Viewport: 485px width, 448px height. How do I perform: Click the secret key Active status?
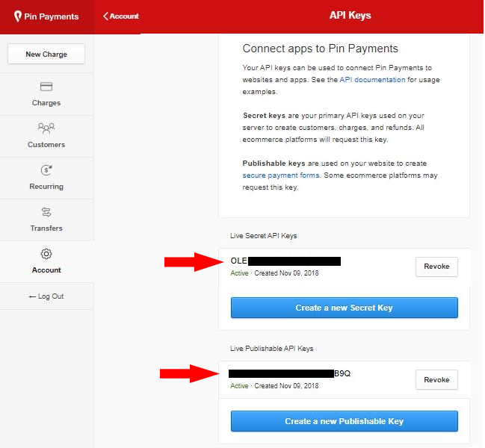[239, 273]
